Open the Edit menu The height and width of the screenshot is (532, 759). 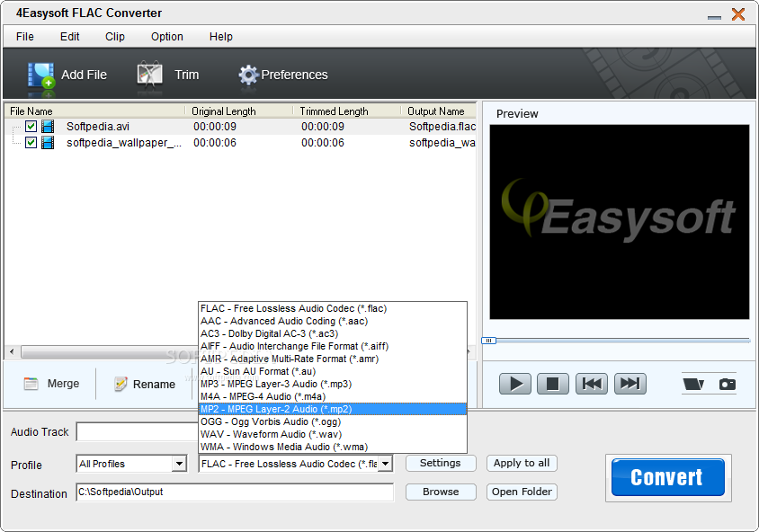[x=70, y=37]
